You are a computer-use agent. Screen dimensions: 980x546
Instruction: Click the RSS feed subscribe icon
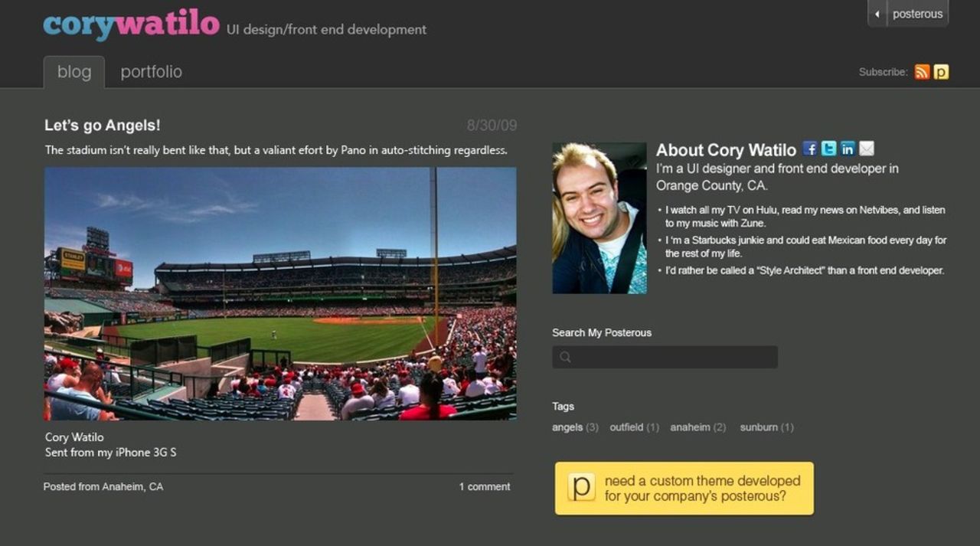coord(922,72)
